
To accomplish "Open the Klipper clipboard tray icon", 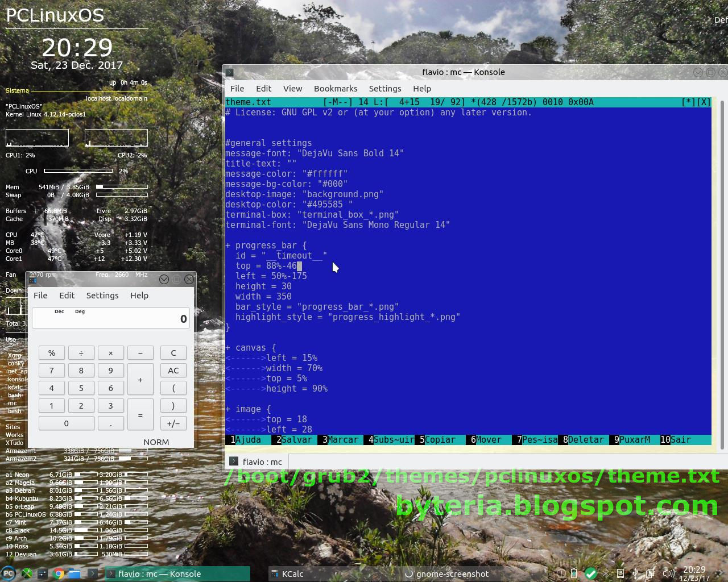I will (x=650, y=573).
